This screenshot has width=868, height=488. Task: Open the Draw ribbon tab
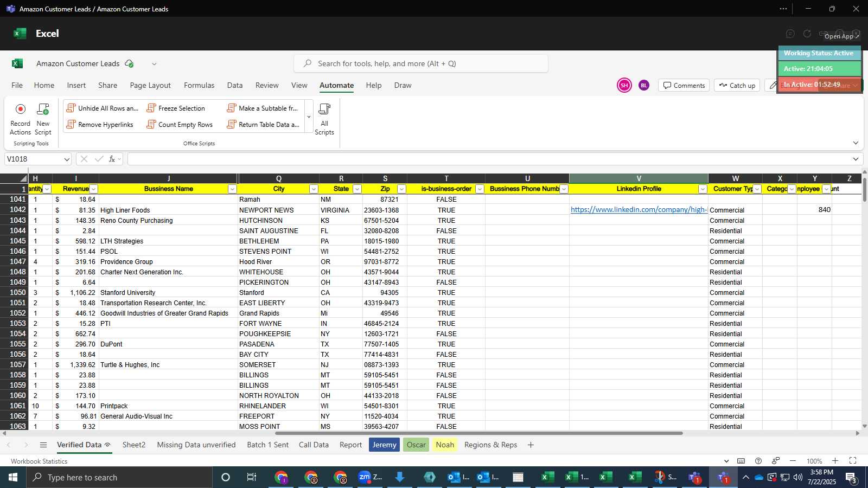click(403, 85)
